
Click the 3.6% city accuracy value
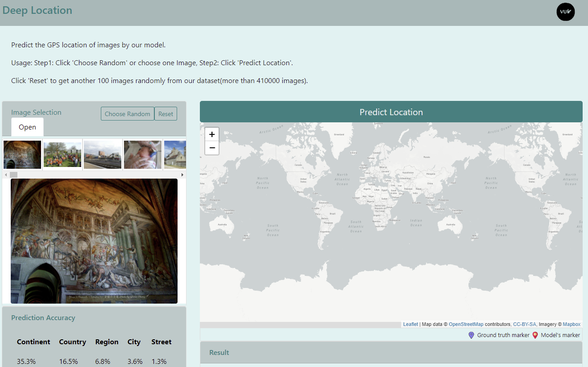[x=135, y=362]
